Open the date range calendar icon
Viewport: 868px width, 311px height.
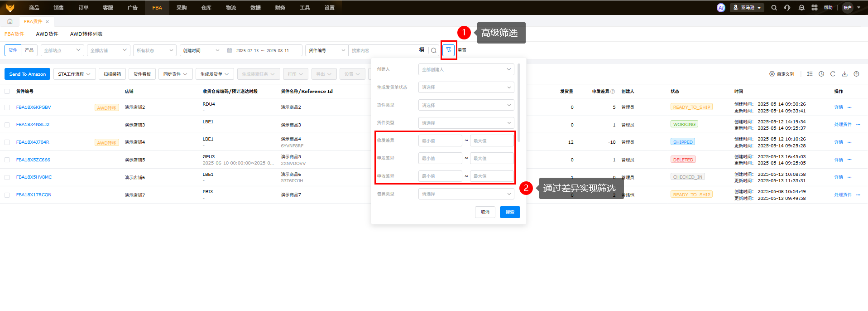(x=230, y=50)
